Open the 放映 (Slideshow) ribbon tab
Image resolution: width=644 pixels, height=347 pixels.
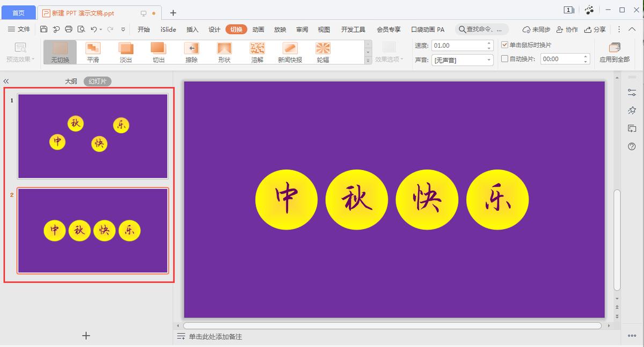coord(280,30)
